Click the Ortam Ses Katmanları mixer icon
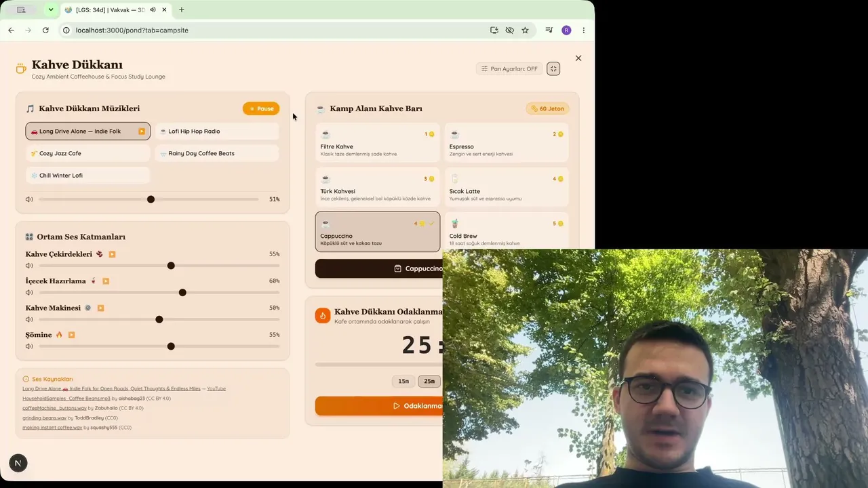Image resolution: width=868 pixels, height=488 pixels. (x=29, y=237)
